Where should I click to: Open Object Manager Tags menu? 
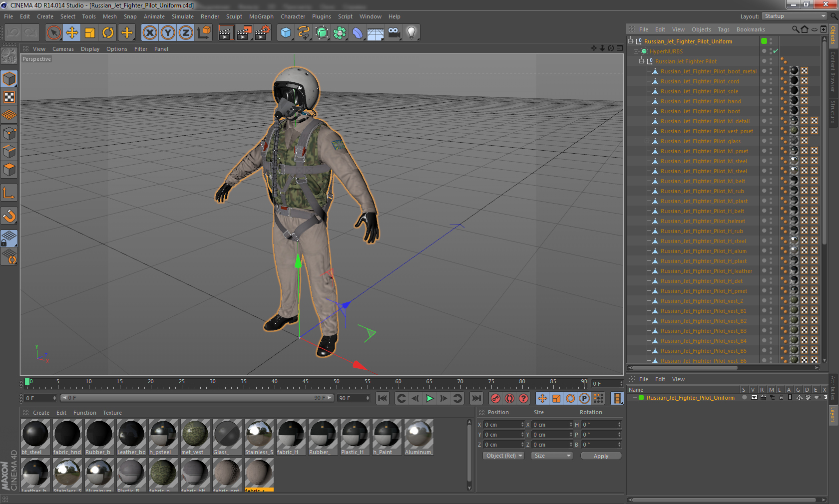pyautogui.click(x=724, y=29)
